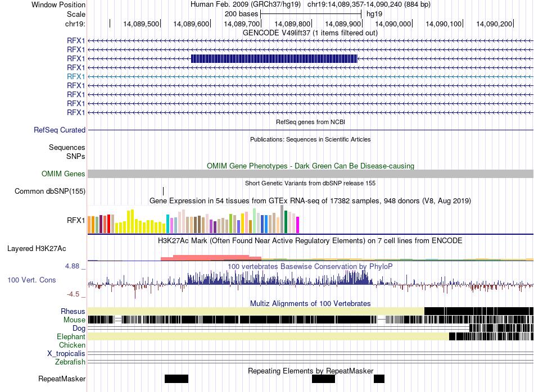The height and width of the screenshot is (392, 534).
Task: Open the RepeatMasker track label
Action: pyautogui.click(x=62, y=379)
